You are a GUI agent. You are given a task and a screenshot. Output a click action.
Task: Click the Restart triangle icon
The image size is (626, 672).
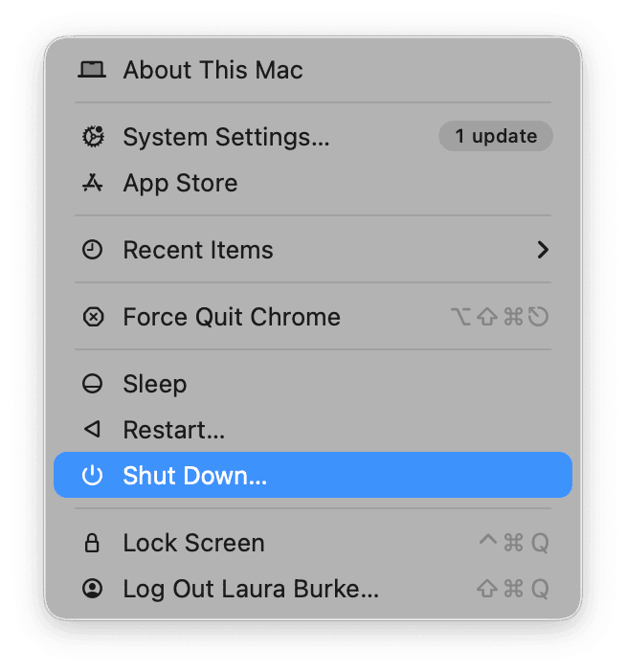(x=92, y=430)
